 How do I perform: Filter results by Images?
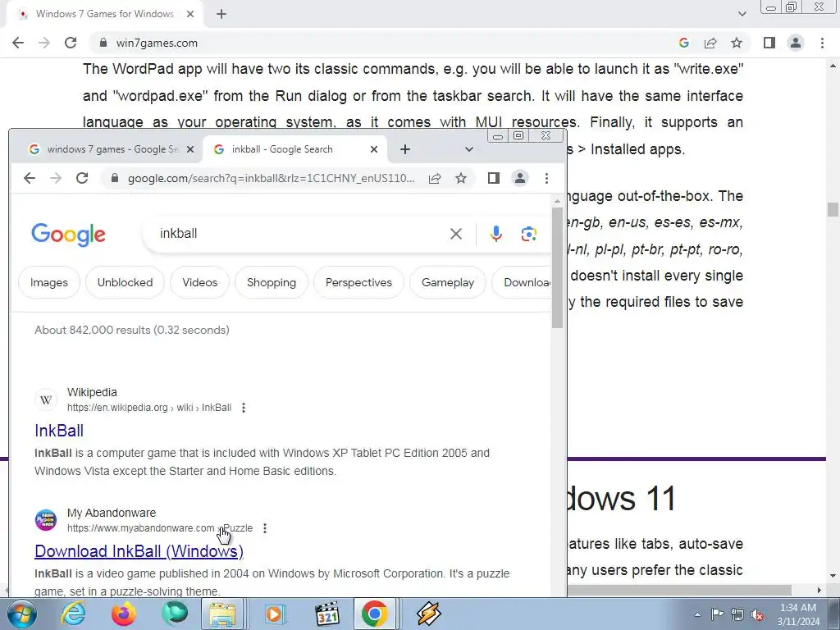tap(48, 282)
